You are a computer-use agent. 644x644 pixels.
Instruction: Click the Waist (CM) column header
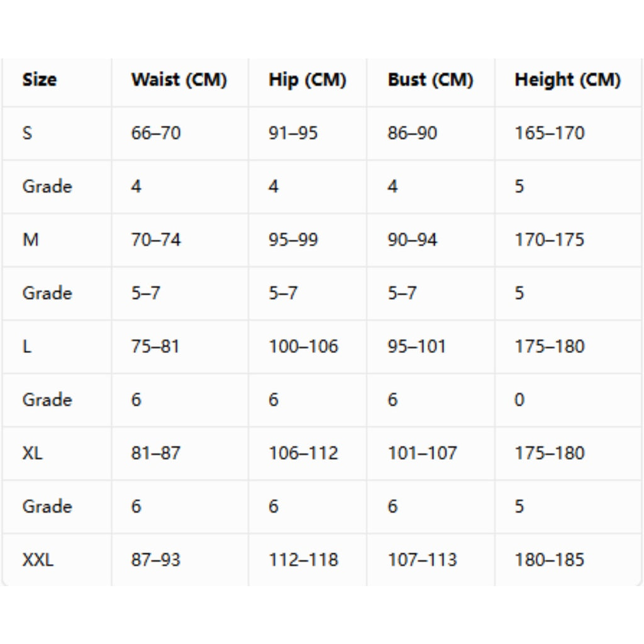[x=179, y=80]
